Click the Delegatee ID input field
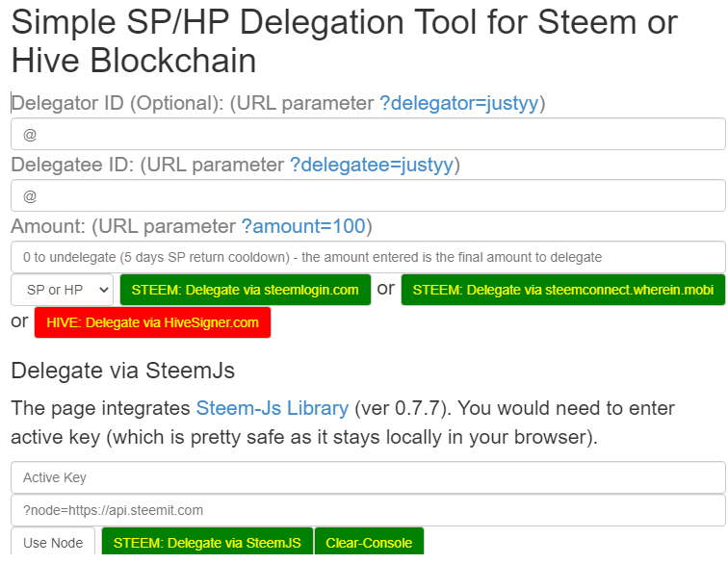The width and height of the screenshot is (728, 564). pos(368,196)
